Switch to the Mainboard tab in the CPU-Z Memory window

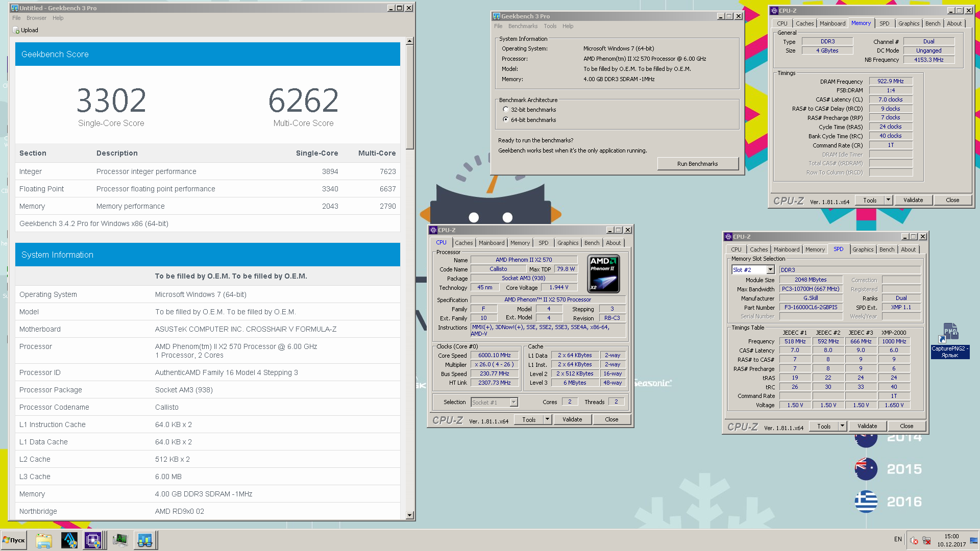point(832,23)
